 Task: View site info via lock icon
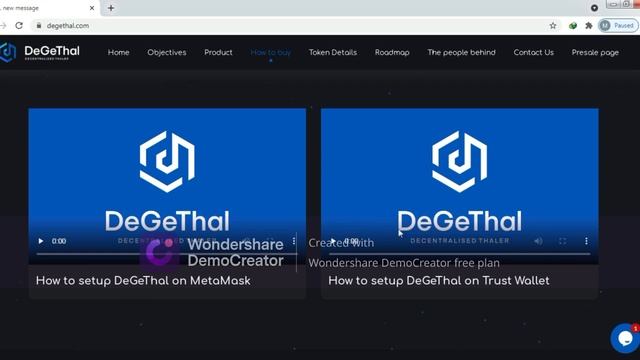(39, 25)
